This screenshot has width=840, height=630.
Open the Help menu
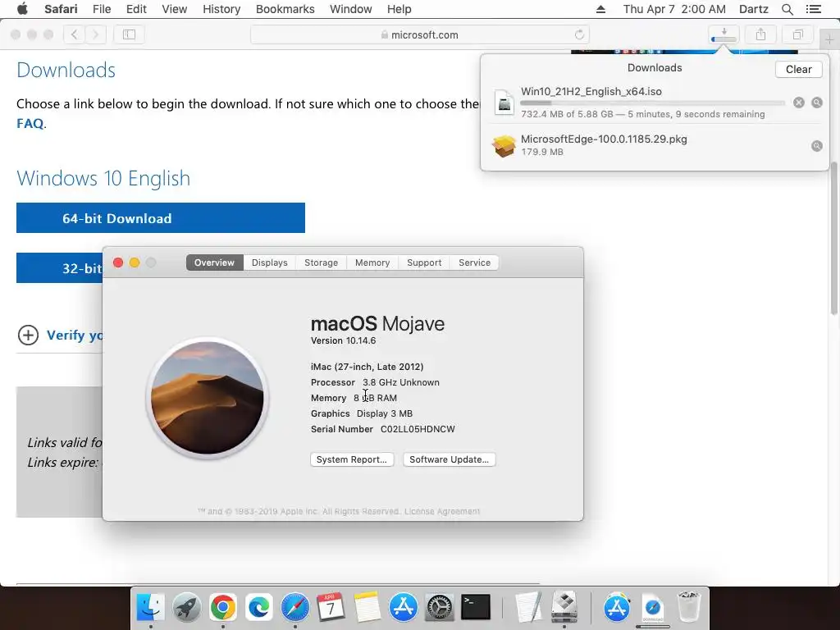(399, 9)
